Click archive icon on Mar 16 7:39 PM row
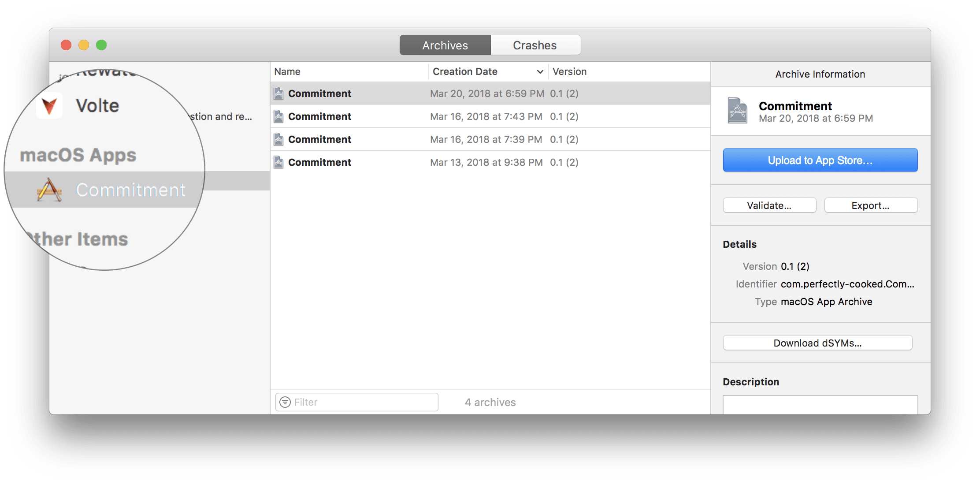The image size is (980, 485). point(278,139)
